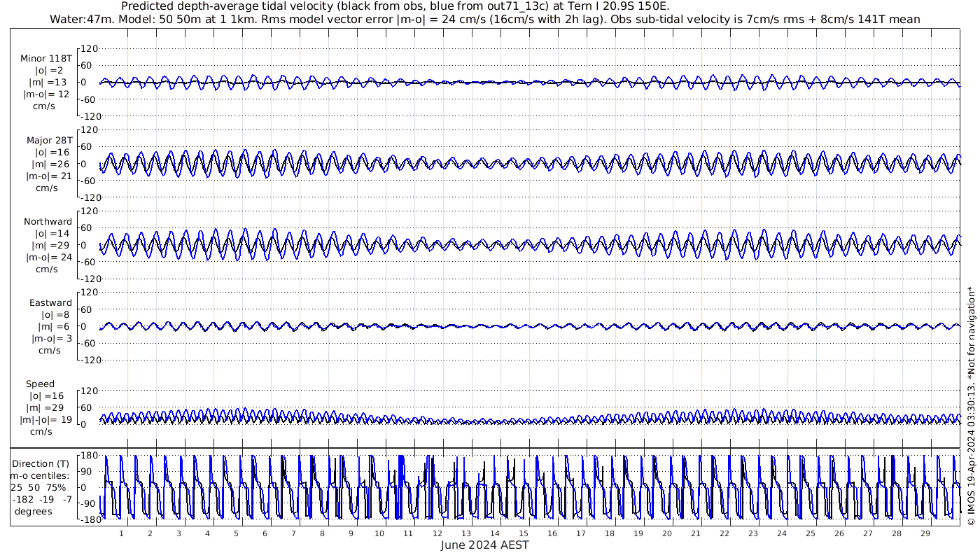Click the 'Direction (T)' panel label
This screenshot has height=560, width=980.
[41, 463]
